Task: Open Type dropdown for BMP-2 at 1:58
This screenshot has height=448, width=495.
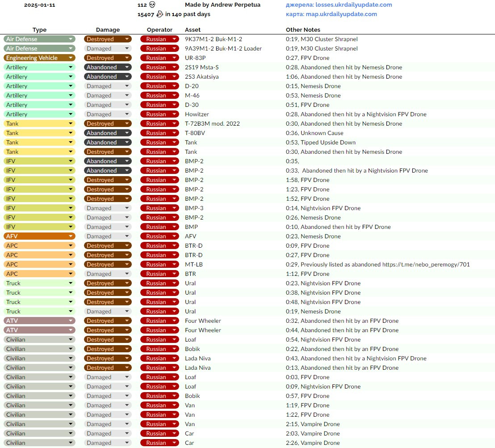Action: click(39, 180)
